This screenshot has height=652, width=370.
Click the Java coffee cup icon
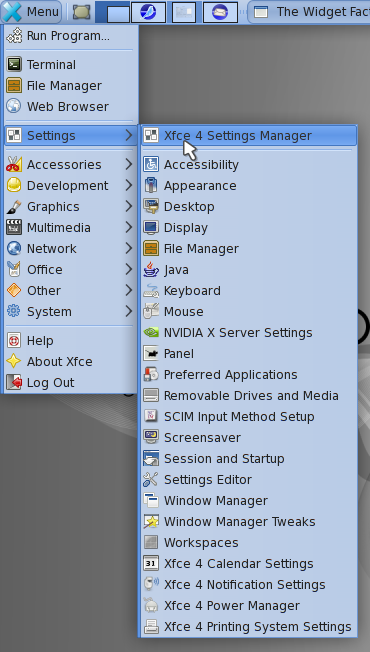151,269
